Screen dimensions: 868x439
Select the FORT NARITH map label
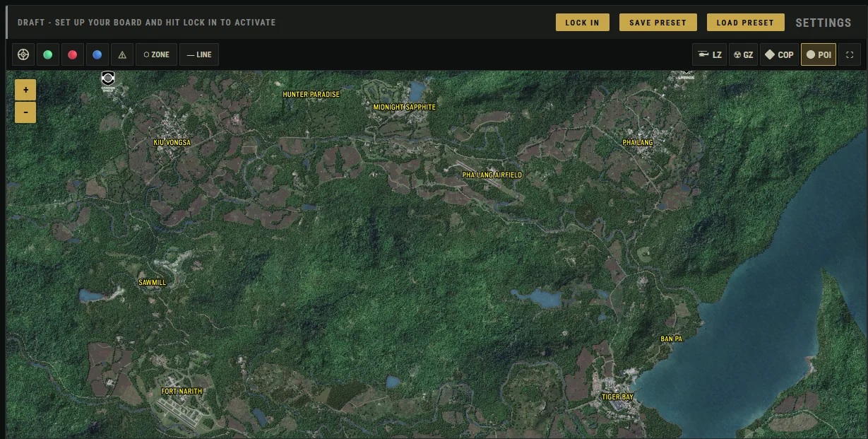182,391
